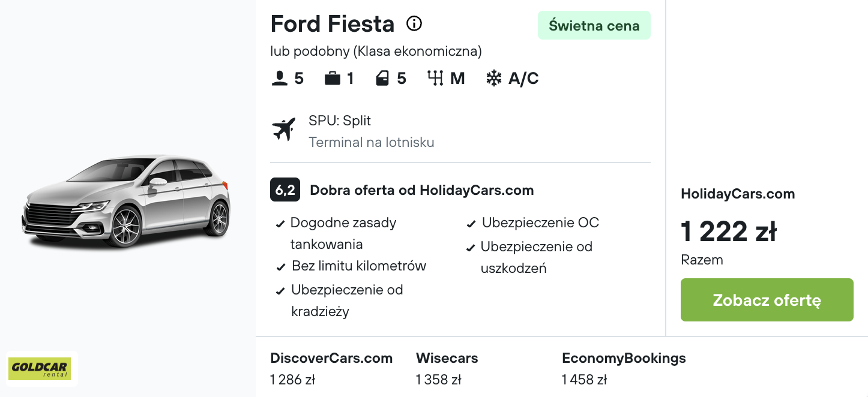Click the Goldcar rental logo
The width and height of the screenshot is (868, 397).
click(40, 369)
